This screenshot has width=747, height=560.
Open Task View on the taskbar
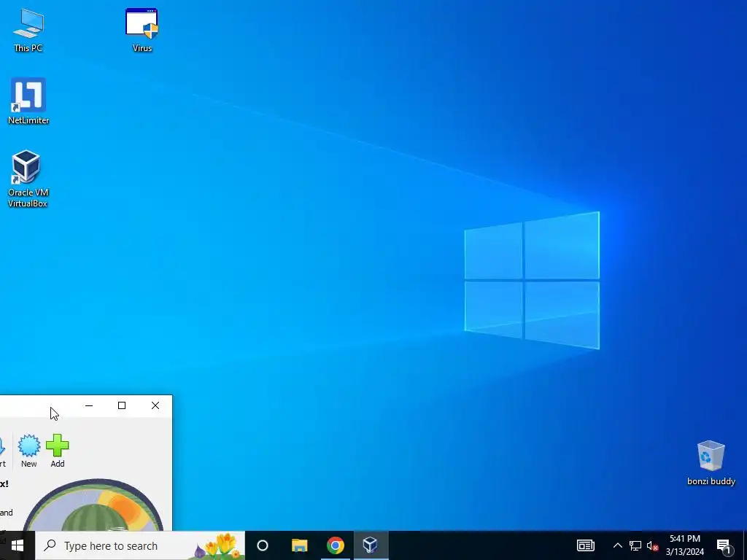[263, 545]
